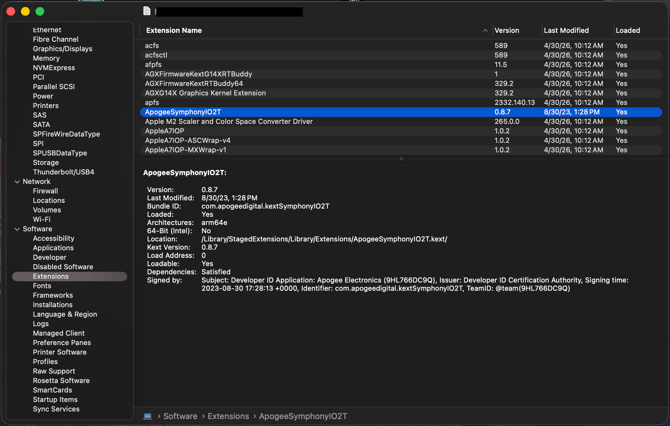
Task: Select Logs in the sidebar
Action: [41, 324]
